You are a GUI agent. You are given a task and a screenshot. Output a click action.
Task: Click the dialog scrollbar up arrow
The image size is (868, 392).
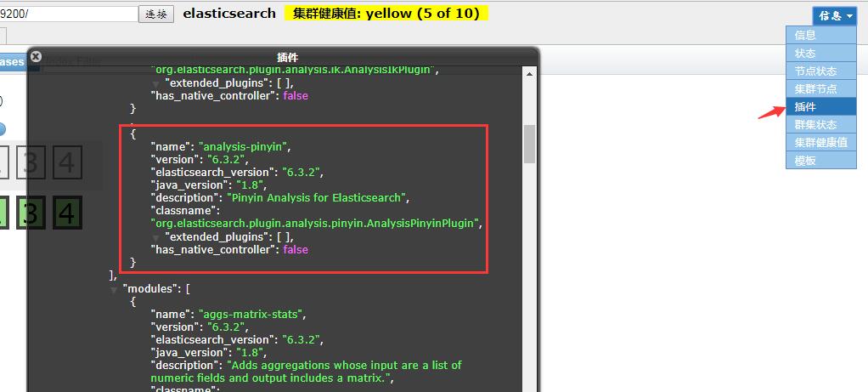[529, 74]
